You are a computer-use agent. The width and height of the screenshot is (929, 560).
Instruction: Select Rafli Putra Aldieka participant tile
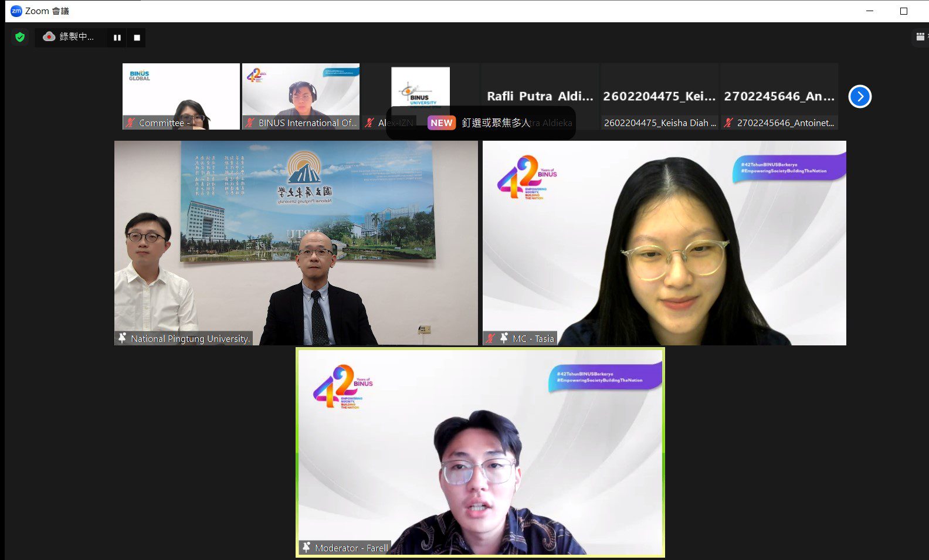pos(540,96)
